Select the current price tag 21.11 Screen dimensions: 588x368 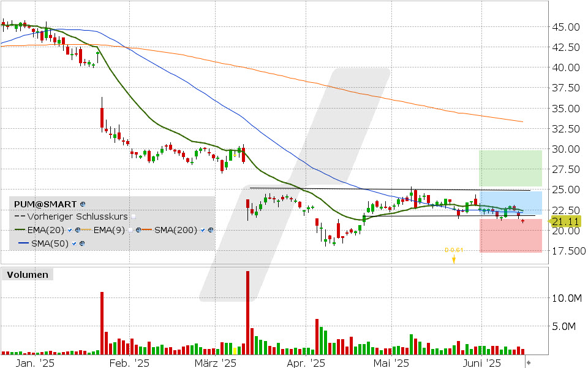pyautogui.click(x=565, y=221)
